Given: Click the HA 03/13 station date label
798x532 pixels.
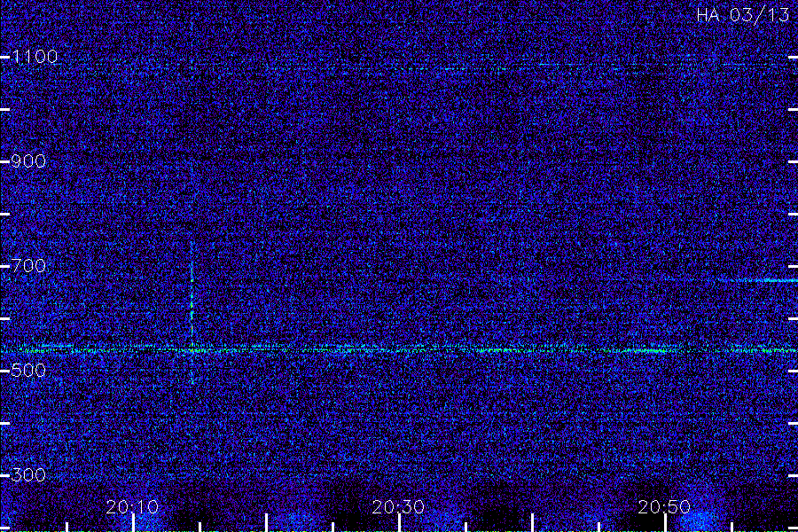Looking at the screenshot, I should click(742, 15).
